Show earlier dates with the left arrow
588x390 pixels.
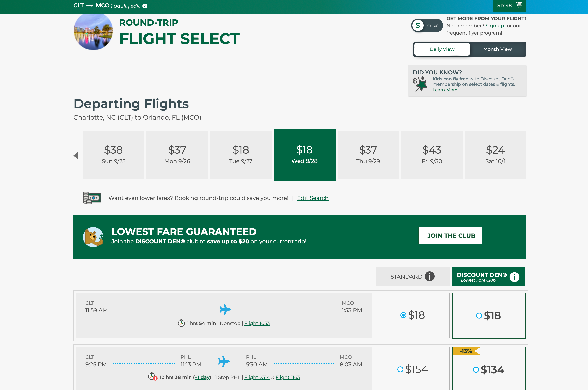pos(76,156)
